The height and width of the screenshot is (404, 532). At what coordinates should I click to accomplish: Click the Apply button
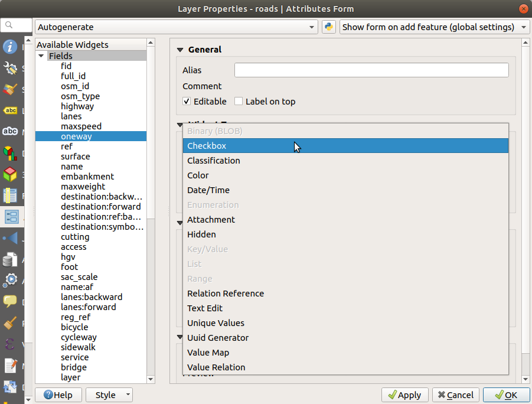click(x=404, y=395)
